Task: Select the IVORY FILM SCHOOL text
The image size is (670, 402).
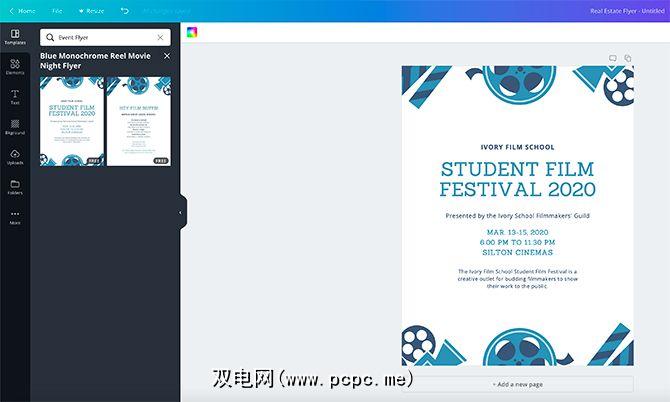Action: pyautogui.click(x=517, y=147)
